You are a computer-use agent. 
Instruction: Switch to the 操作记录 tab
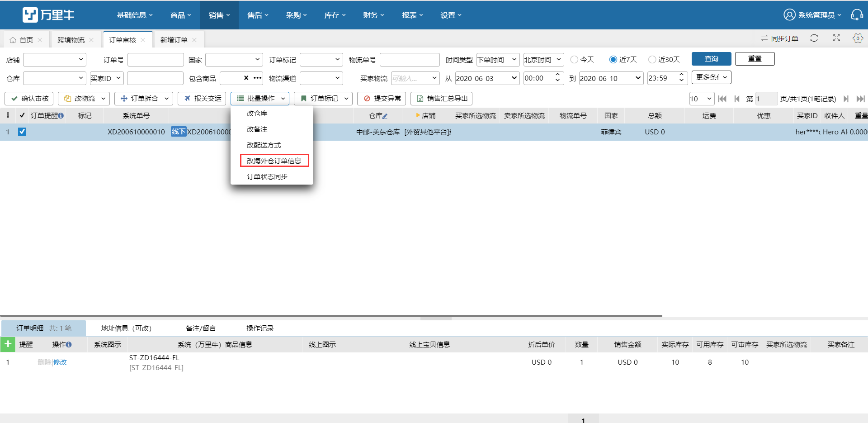260,328
